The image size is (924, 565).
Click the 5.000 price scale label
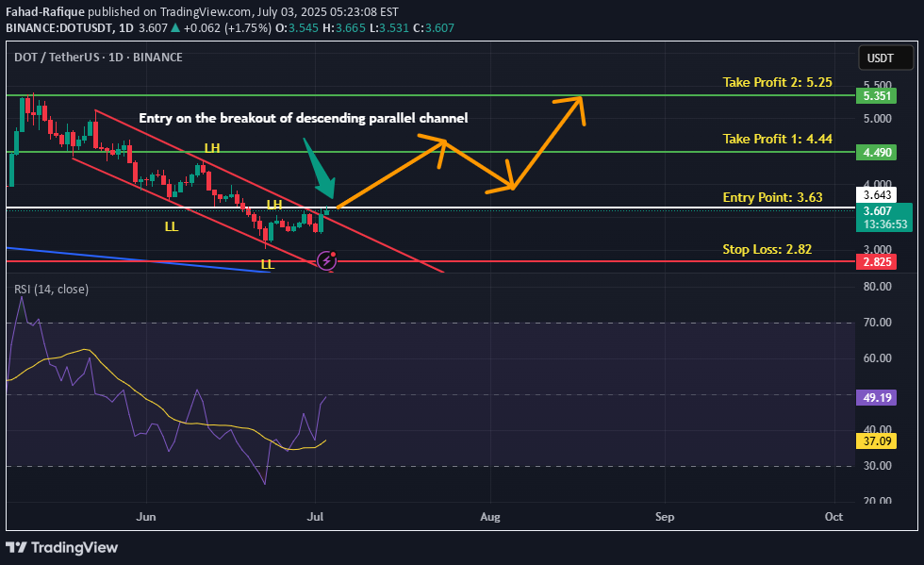pos(878,119)
